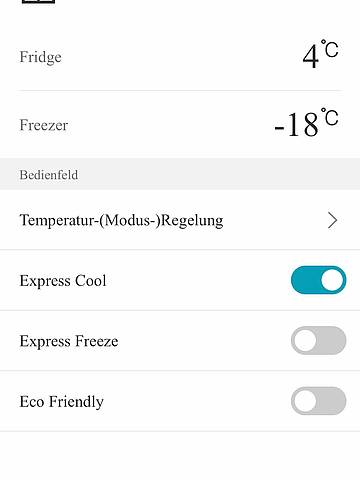Select the Fridge label
Screen dimensions: 360x480
pos(40,57)
